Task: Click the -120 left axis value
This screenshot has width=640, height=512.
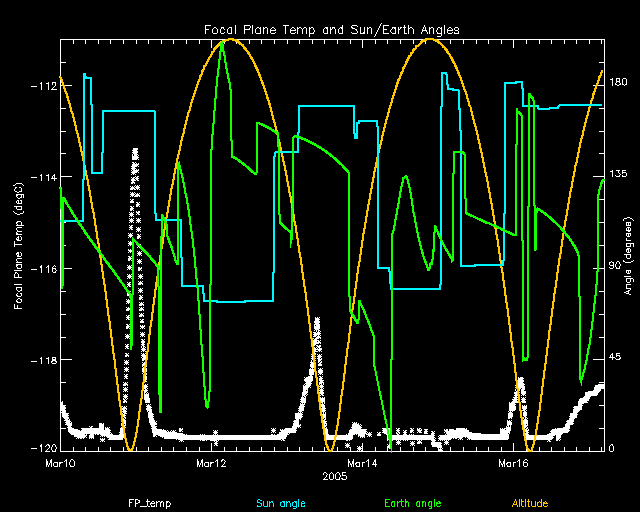Action: point(44,448)
